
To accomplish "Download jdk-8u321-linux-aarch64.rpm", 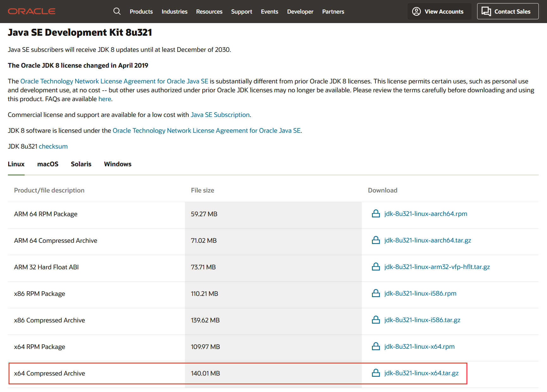I will tap(426, 214).
